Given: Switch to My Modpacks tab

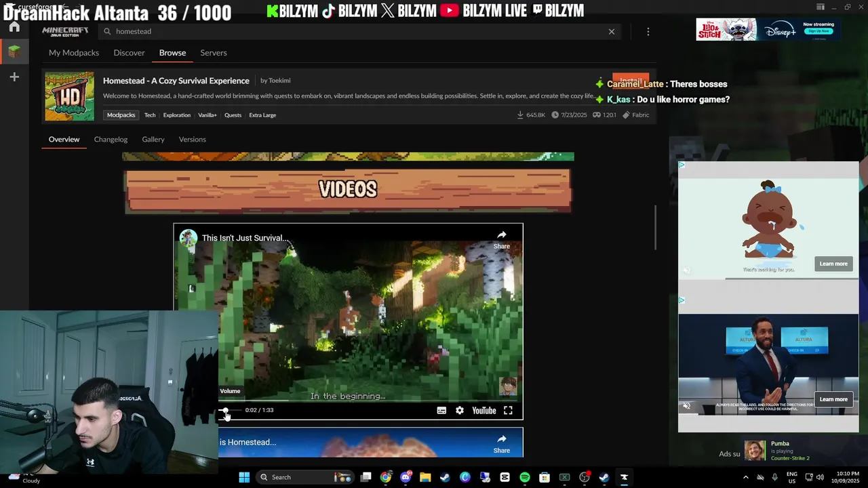Looking at the screenshot, I should tap(74, 53).
